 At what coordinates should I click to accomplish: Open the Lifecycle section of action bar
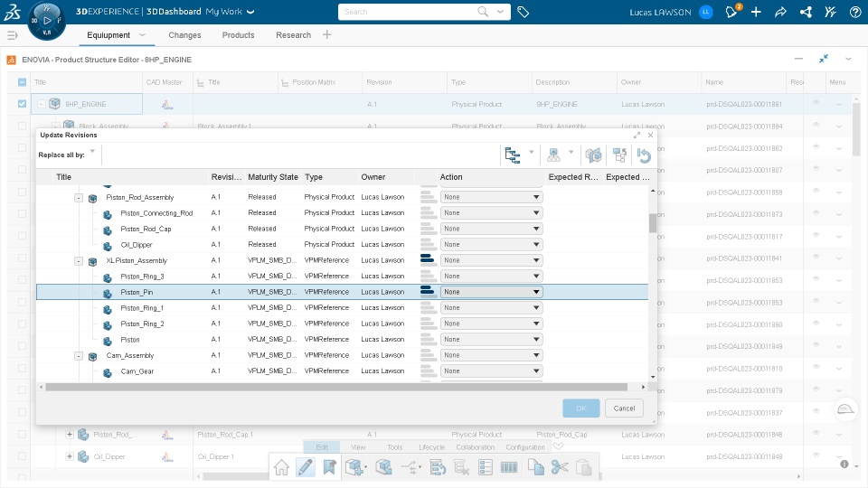pyautogui.click(x=432, y=447)
